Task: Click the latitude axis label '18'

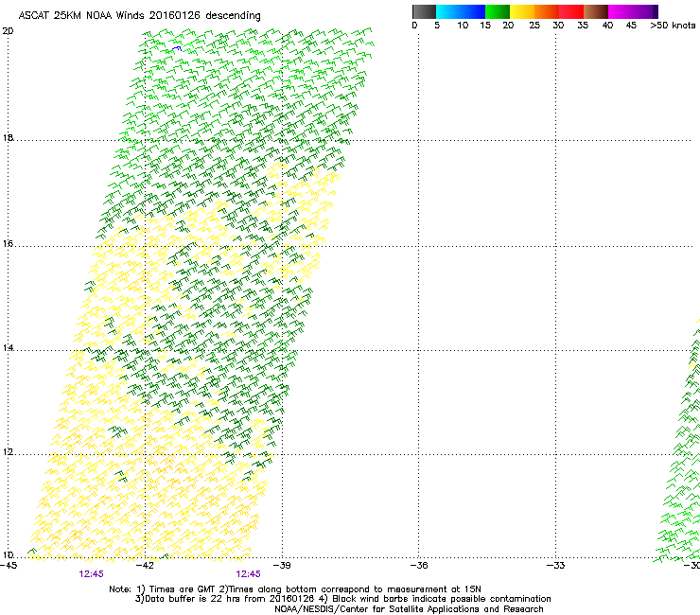Action: [x=8, y=137]
